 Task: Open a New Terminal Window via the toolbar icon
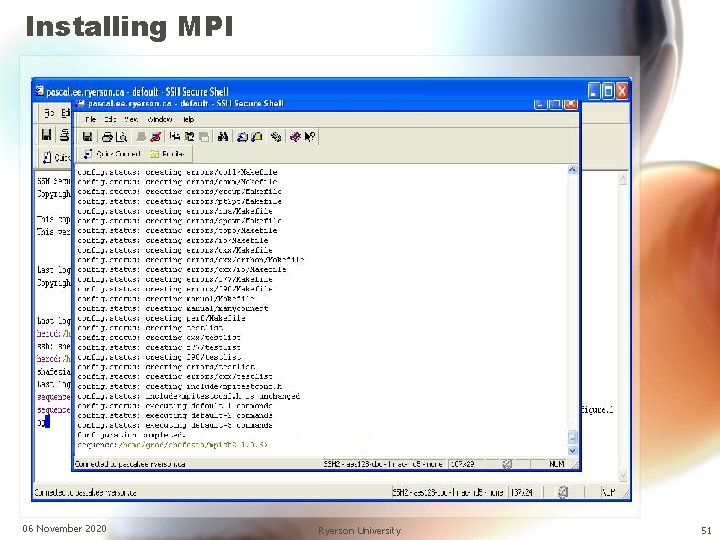pyautogui.click(x=242, y=136)
